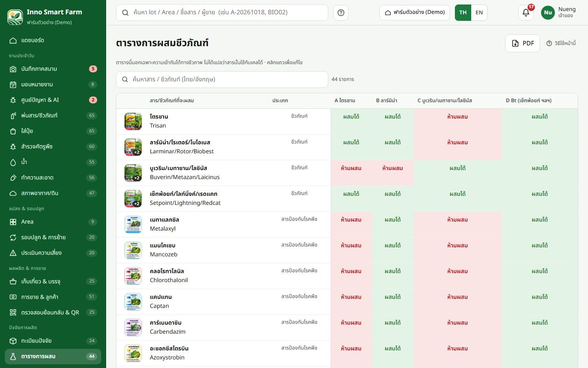Screen dimensions: 588x368
Task: Open ศูนย์ปัญหา & AI bug icon
Action: (x=13, y=100)
